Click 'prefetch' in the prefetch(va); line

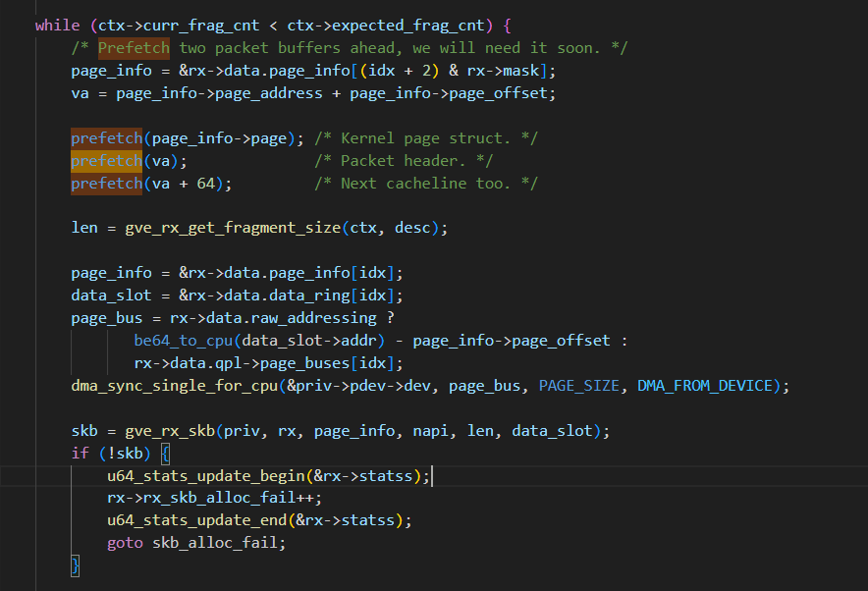[x=107, y=161]
